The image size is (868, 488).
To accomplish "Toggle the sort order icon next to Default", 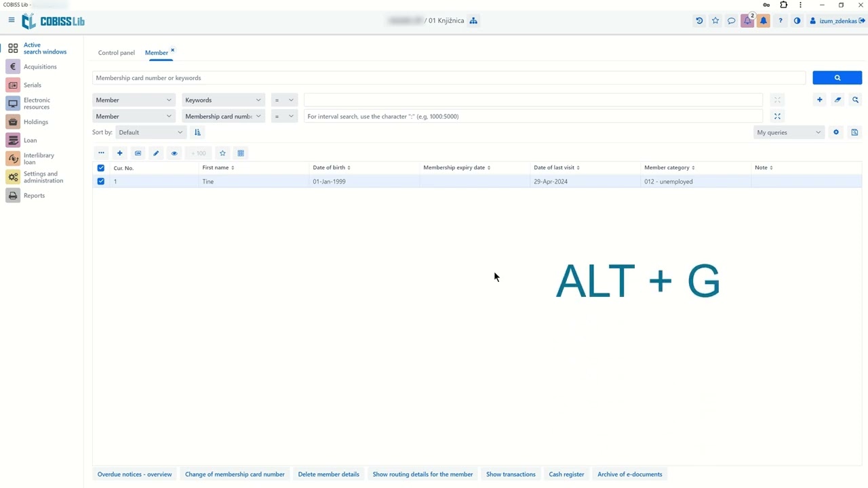I will pos(197,132).
